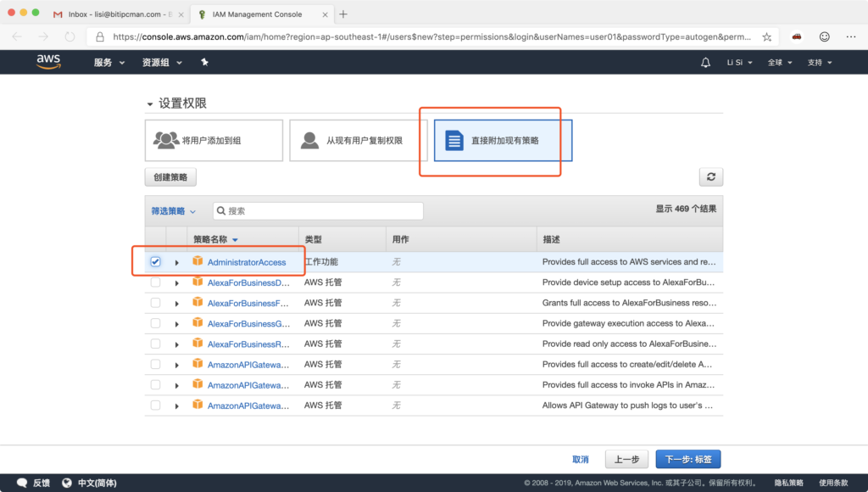
Task: Check the AlexaForBusinessD... policy checkbox
Action: [156, 282]
